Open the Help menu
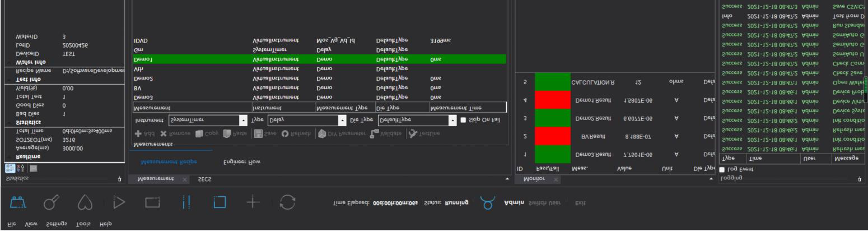The height and width of the screenshot is (231, 868). [105, 224]
